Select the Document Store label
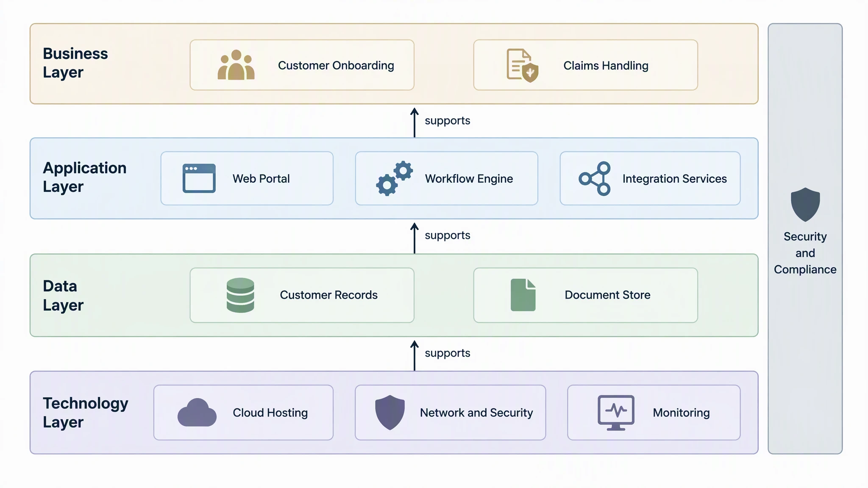The width and height of the screenshot is (868, 488). (608, 295)
